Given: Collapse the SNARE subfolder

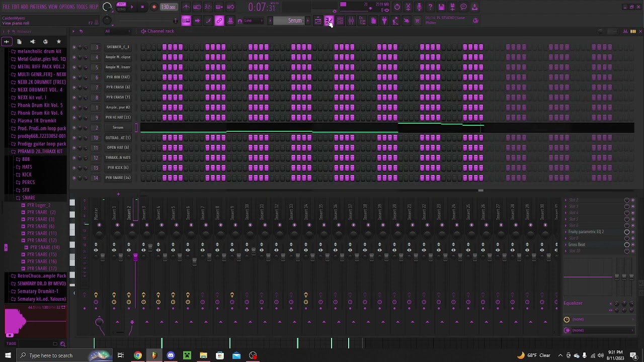Looking at the screenshot, I should point(29,198).
